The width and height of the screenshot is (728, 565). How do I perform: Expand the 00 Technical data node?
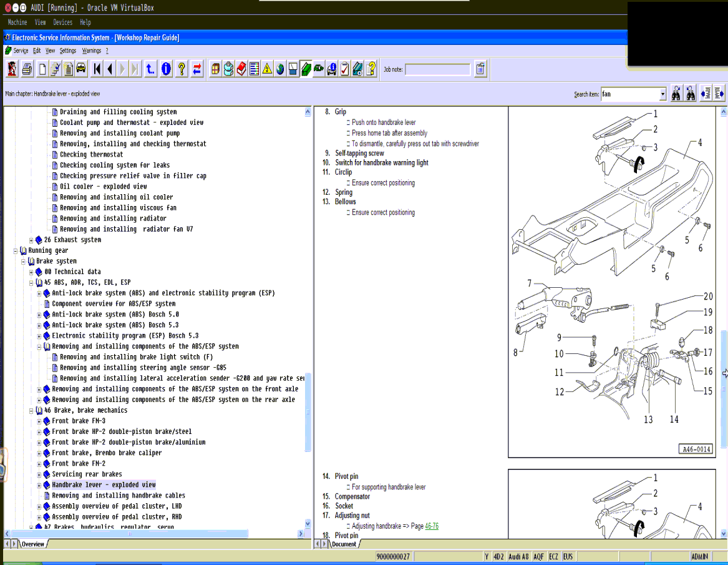coord(31,272)
